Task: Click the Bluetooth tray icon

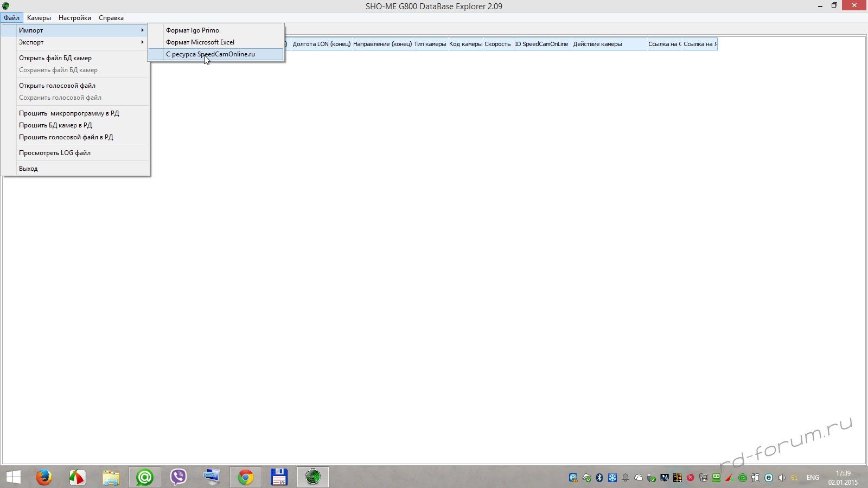Action: click(599, 478)
